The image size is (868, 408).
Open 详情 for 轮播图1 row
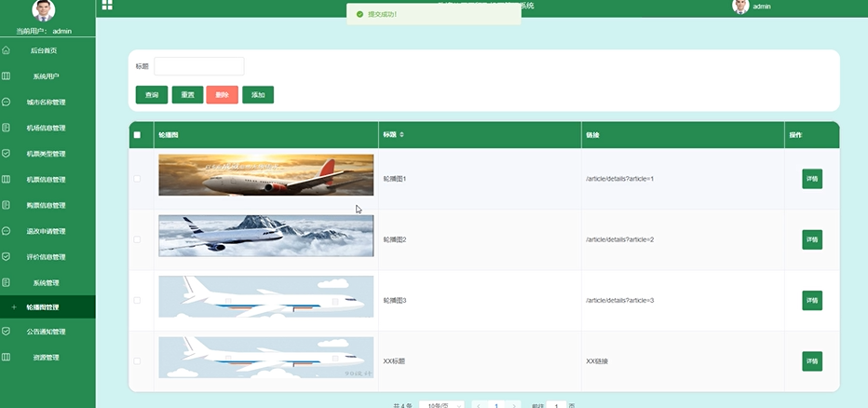pos(812,179)
